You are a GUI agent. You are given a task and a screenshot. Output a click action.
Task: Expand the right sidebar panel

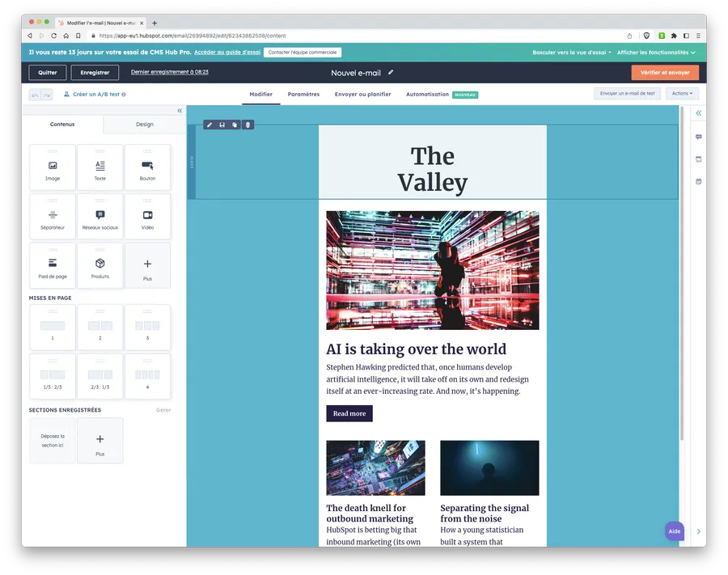[698, 113]
